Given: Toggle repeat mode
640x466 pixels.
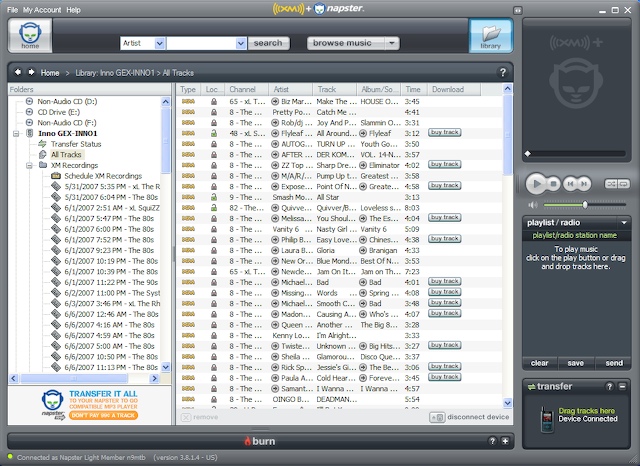Looking at the screenshot, I should [623, 184].
